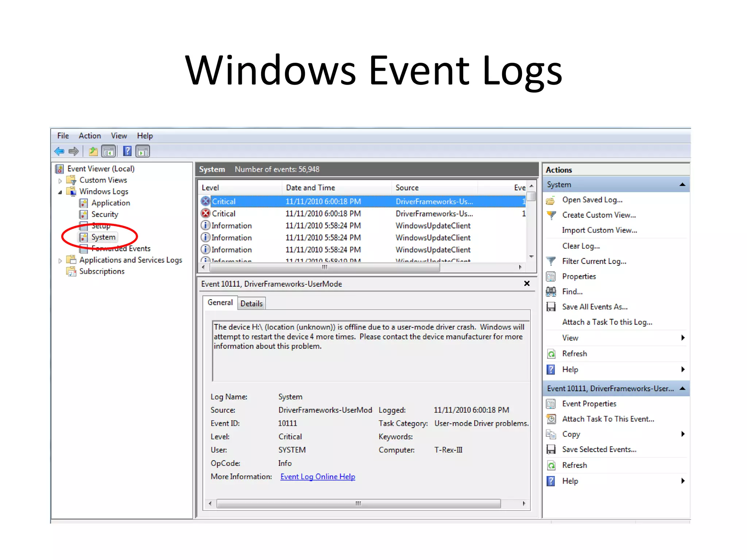Click the Create Custom View funnel icon
This screenshot has width=747, height=560.
point(551,215)
